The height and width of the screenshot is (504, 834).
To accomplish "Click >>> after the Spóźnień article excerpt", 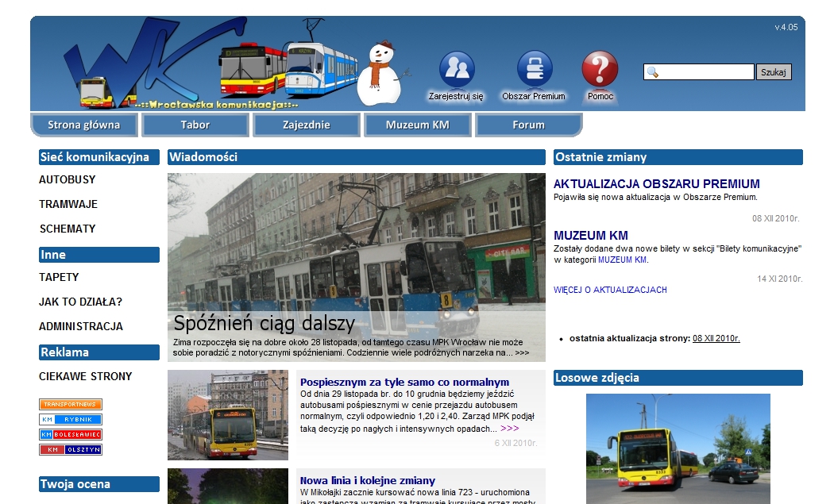I will (523, 352).
